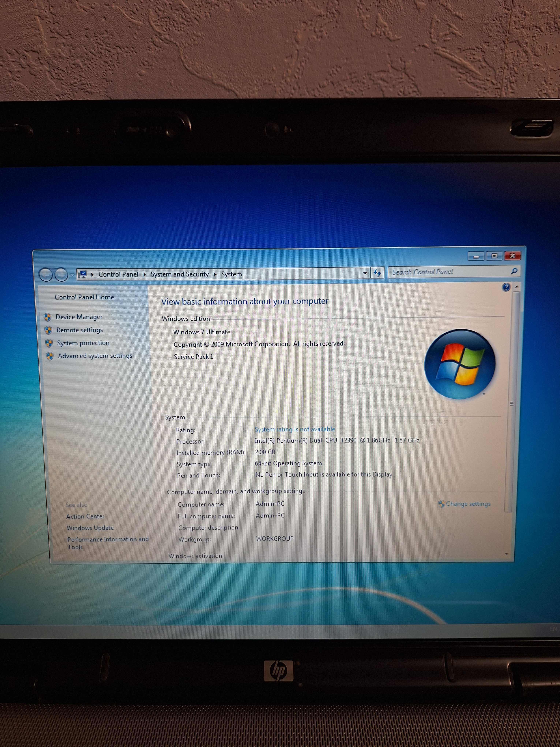Click the Microsoft copyright line
Viewport: 560px width, 747px height.
(x=259, y=344)
